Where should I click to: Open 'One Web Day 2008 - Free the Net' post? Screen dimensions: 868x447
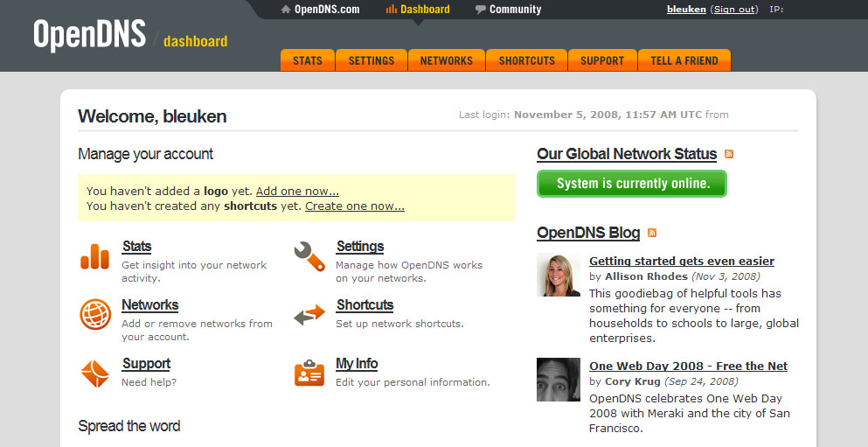click(x=688, y=367)
